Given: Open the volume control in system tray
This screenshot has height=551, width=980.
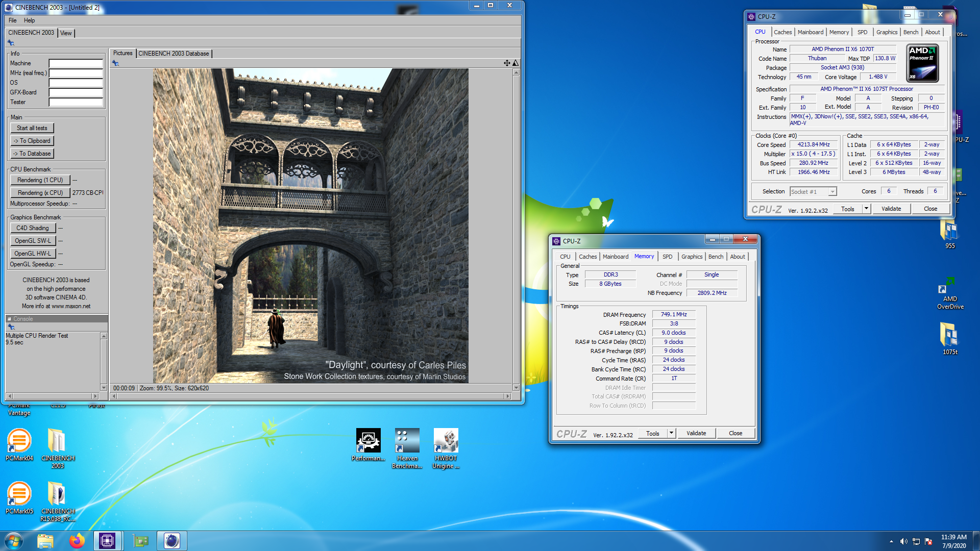Looking at the screenshot, I should (903, 541).
